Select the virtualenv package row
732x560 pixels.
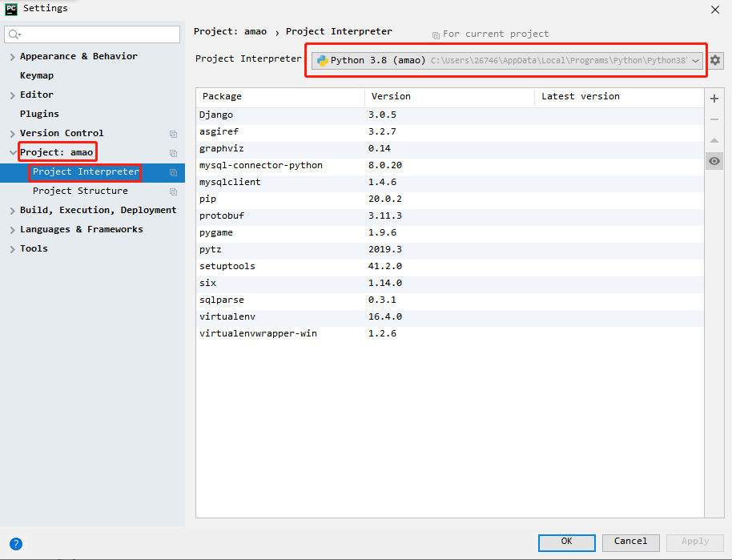[x=450, y=316]
